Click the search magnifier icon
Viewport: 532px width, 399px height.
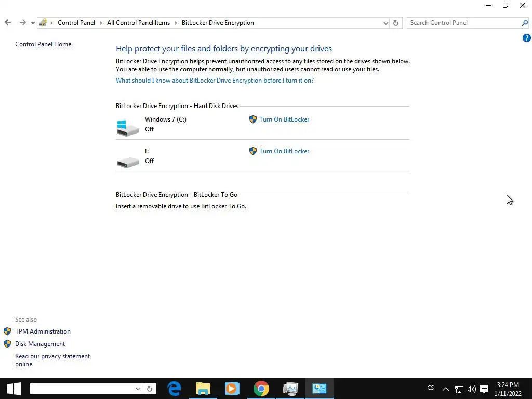pyautogui.click(x=525, y=23)
